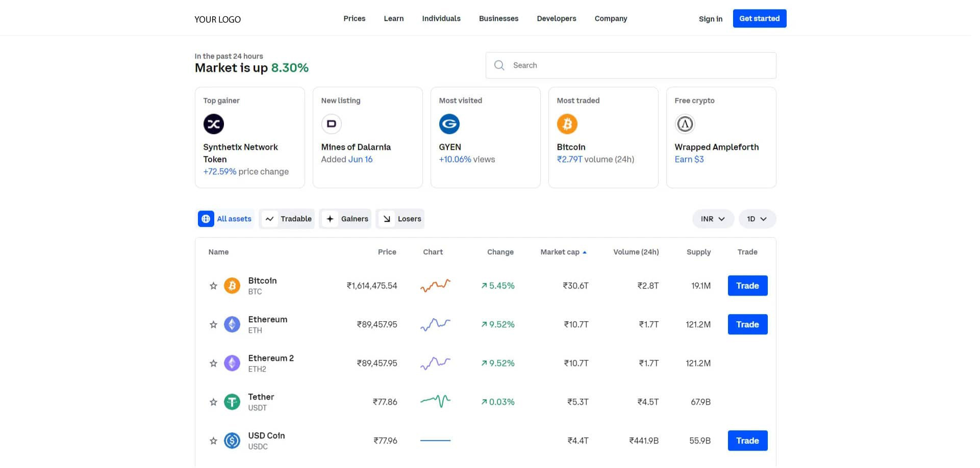Open the Bitcoin price mini chart
The width and height of the screenshot is (980, 468).
click(435, 285)
